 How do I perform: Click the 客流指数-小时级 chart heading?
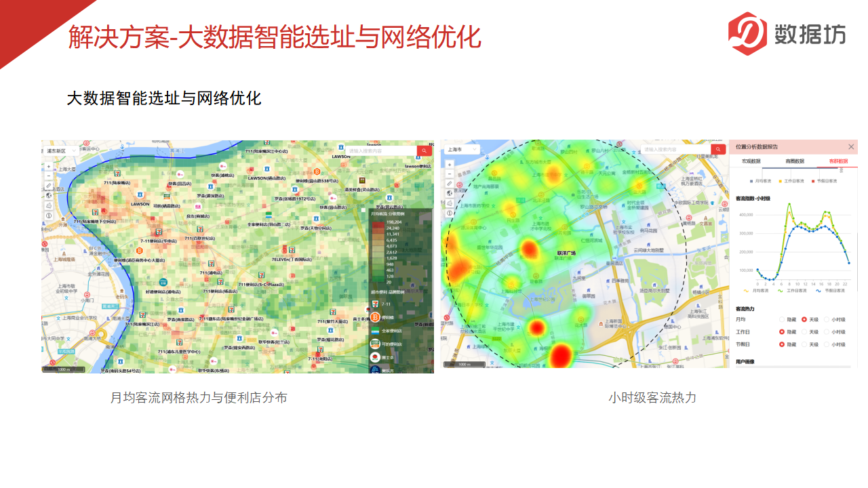pos(753,199)
